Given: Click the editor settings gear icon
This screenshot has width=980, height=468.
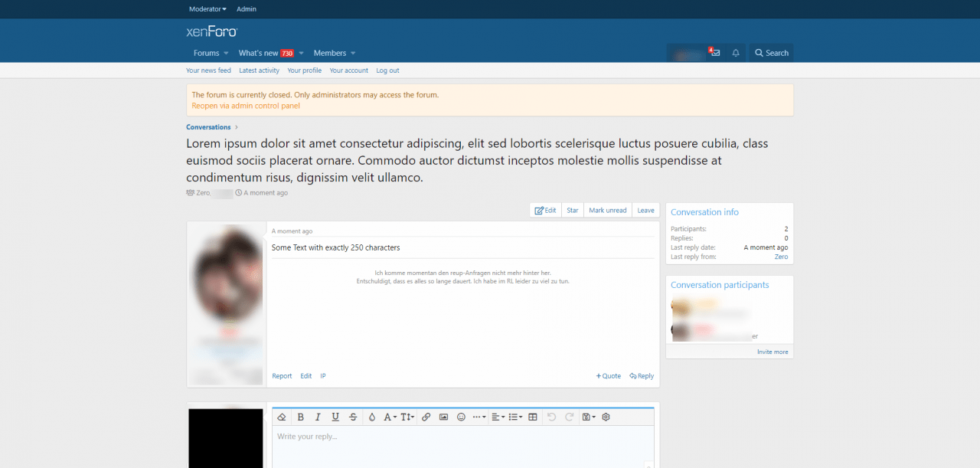Looking at the screenshot, I should [606, 417].
